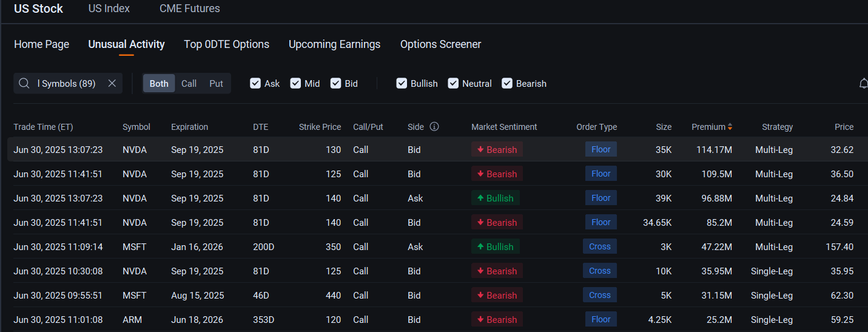
Task: Click Single-Leg in the 62.30 price row
Action: tap(772, 295)
